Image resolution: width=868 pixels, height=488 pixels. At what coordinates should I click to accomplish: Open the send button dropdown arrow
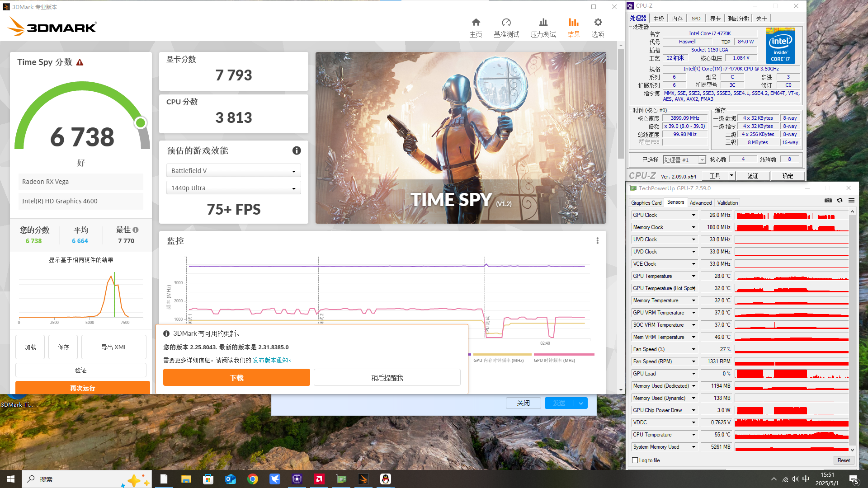[x=581, y=403]
